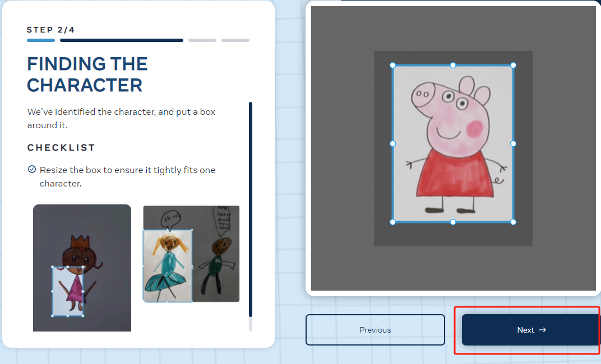Click the checklist checkmark icon
The width and height of the screenshot is (601, 364).
[32, 169]
